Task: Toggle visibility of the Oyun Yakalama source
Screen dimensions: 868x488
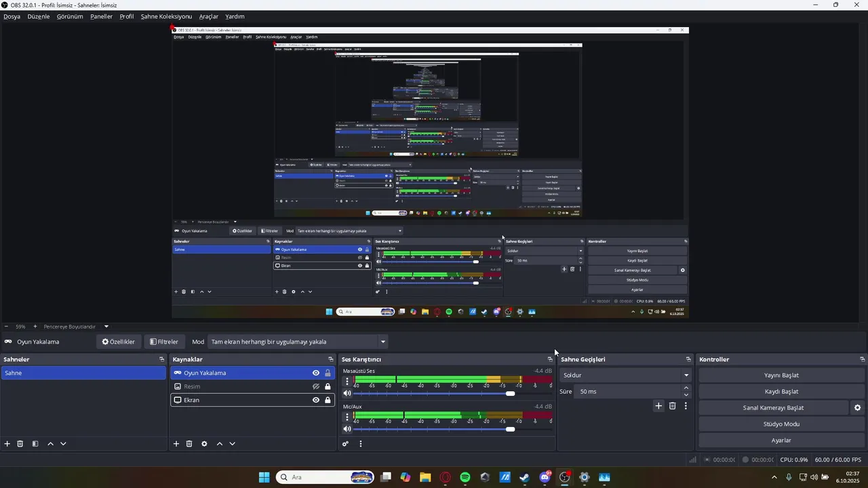Action: [316, 373]
